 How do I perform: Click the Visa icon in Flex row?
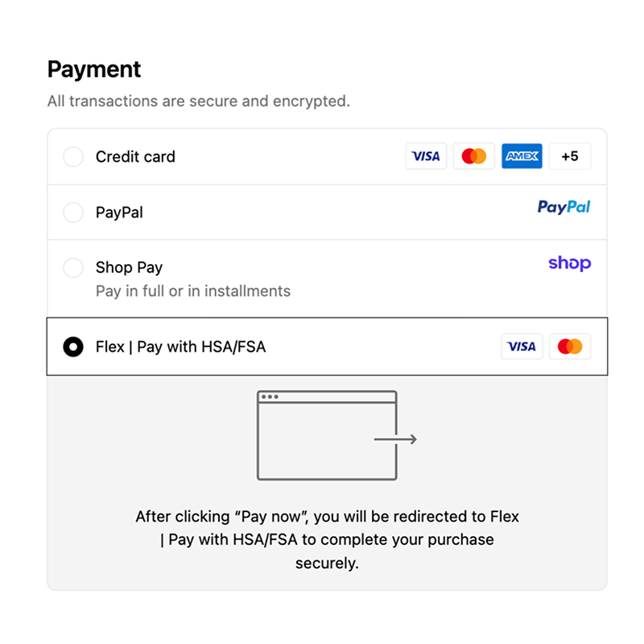[x=522, y=346]
